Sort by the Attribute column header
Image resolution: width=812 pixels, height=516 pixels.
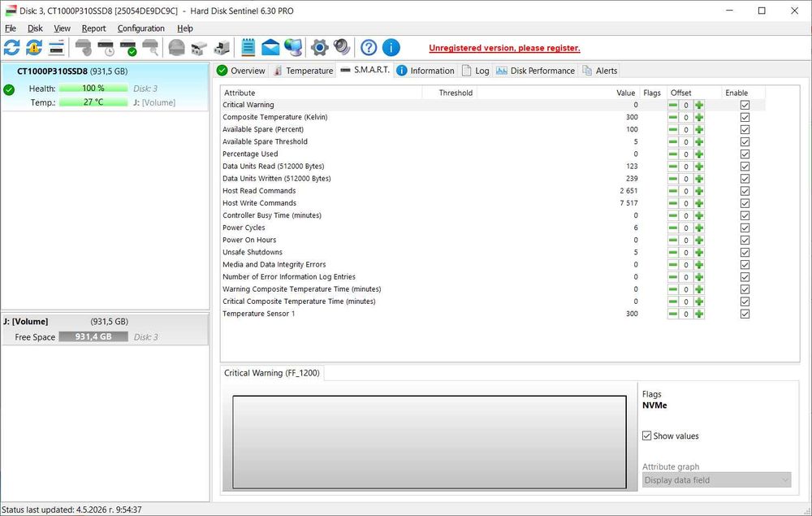coord(321,93)
